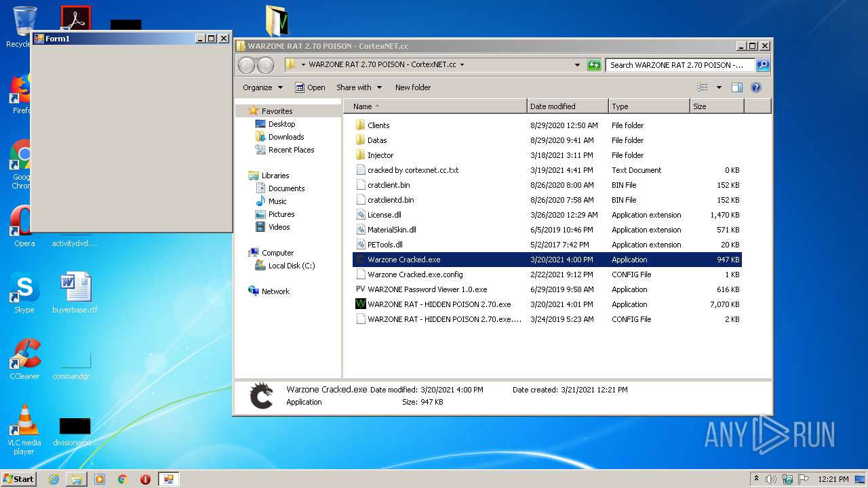Click the taskbar clock showing 12:21 PM

point(833,479)
